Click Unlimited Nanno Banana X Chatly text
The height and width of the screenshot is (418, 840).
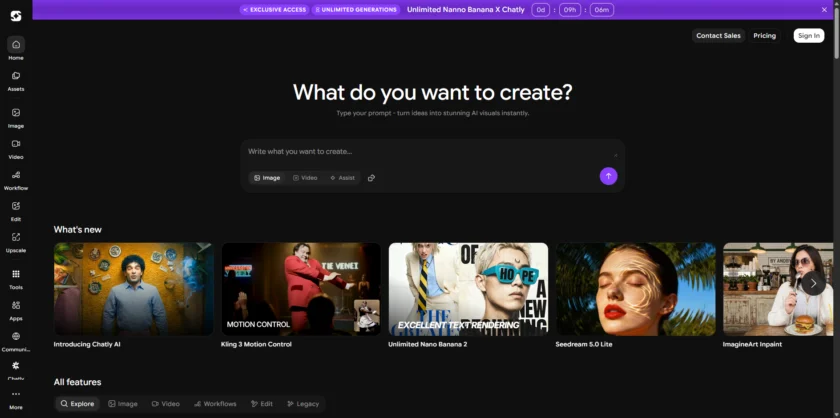466,10
